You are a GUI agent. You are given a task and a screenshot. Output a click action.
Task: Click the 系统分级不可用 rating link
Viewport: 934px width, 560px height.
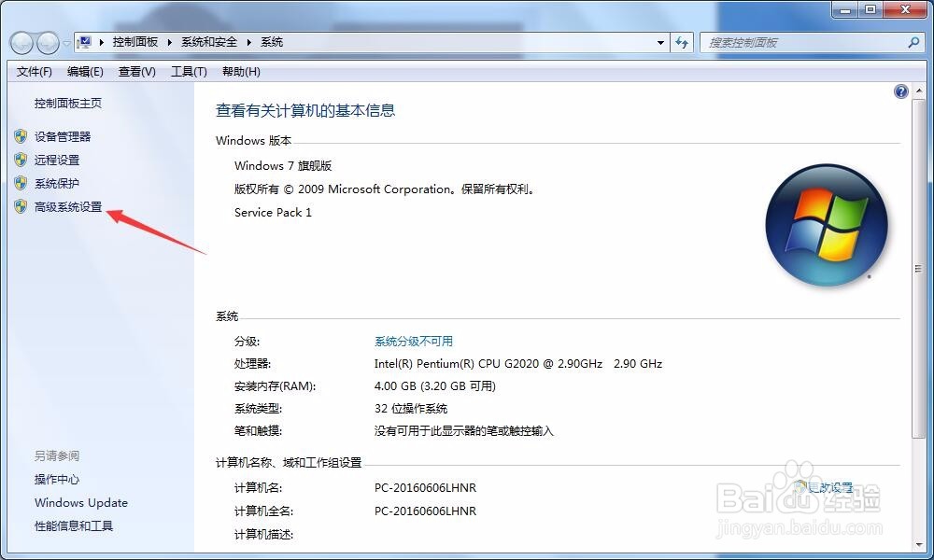click(414, 342)
